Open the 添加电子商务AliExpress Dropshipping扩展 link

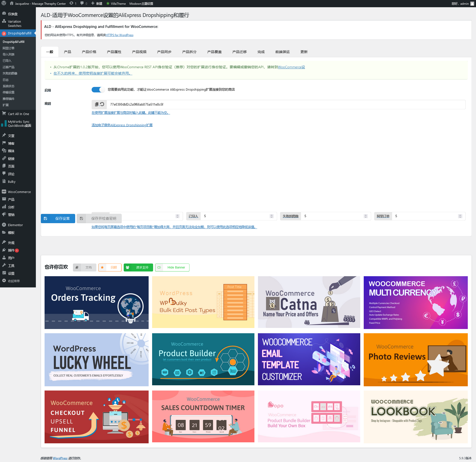122,125
